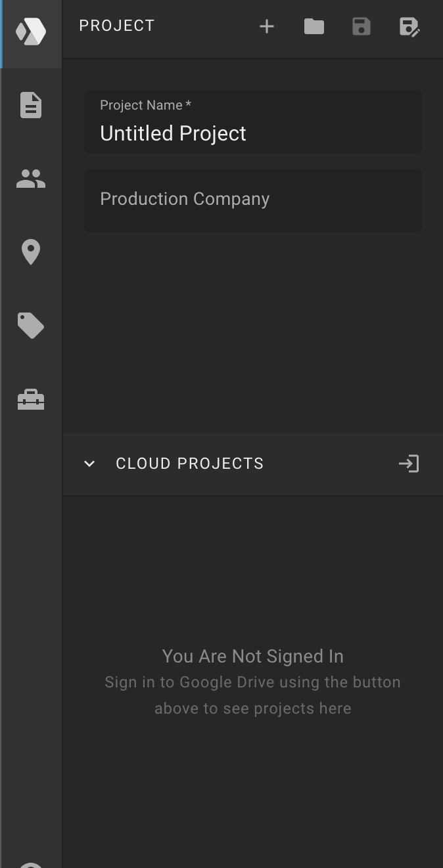The width and height of the screenshot is (443, 868).
Task: Open the script document section in the sidebar
Action: pyautogui.click(x=31, y=105)
